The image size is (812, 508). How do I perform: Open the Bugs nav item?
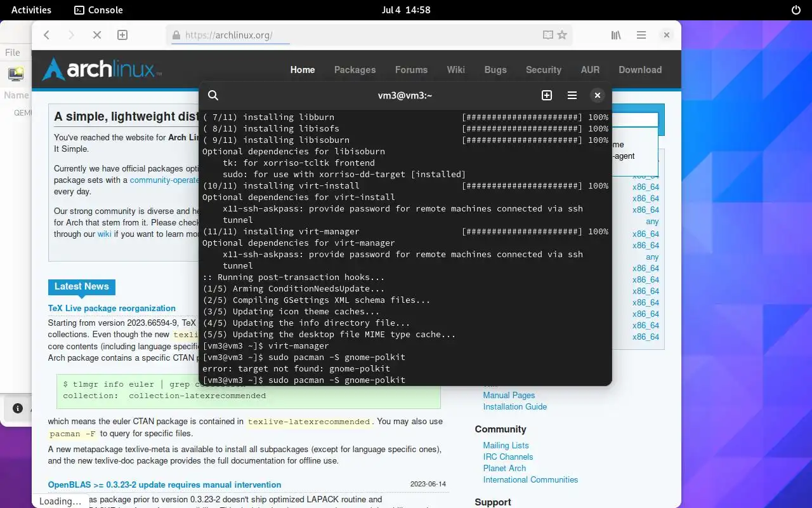click(495, 70)
